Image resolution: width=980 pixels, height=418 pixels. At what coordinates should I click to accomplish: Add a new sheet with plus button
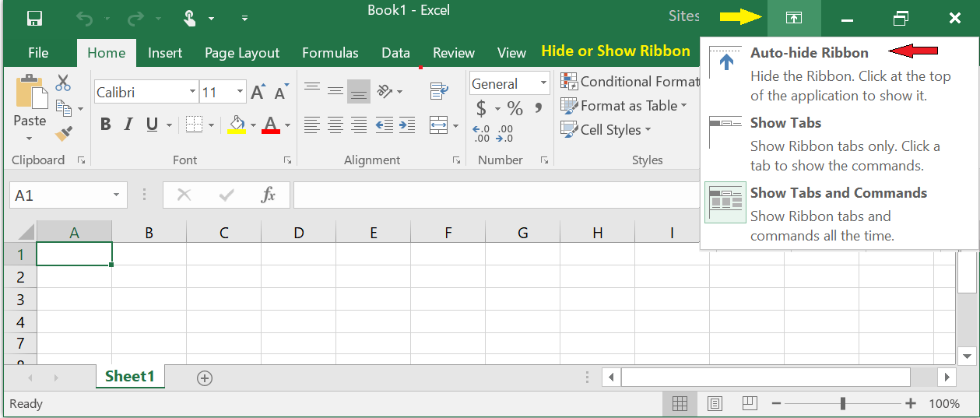click(x=205, y=378)
